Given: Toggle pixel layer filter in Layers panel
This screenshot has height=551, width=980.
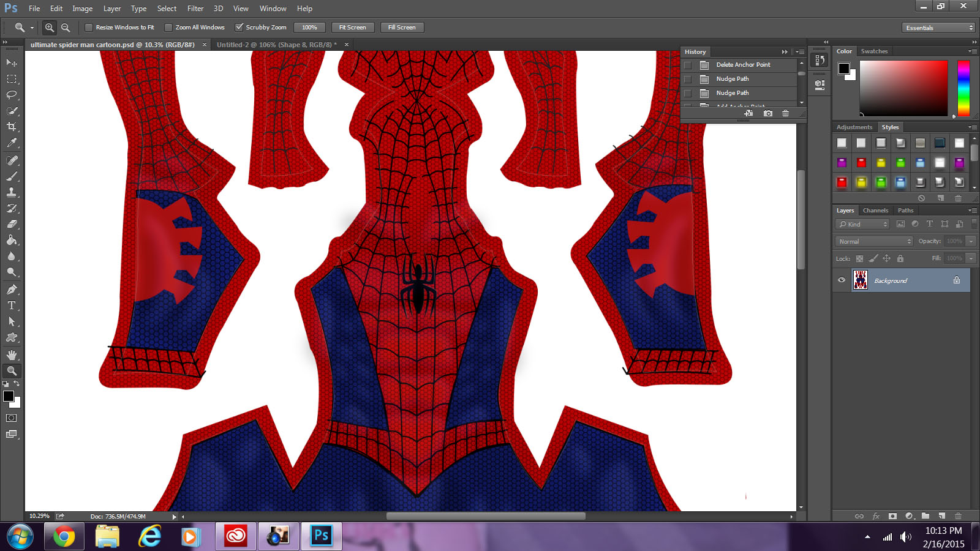Looking at the screenshot, I should point(900,224).
